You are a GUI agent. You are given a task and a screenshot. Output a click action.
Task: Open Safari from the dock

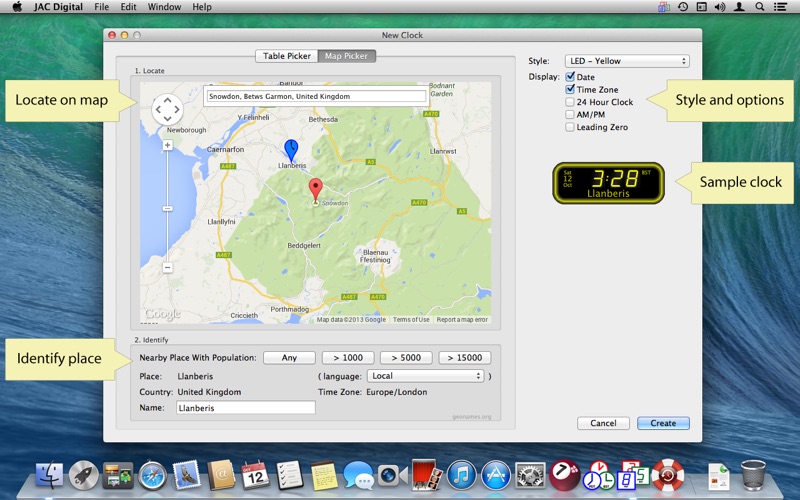coord(152,474)
